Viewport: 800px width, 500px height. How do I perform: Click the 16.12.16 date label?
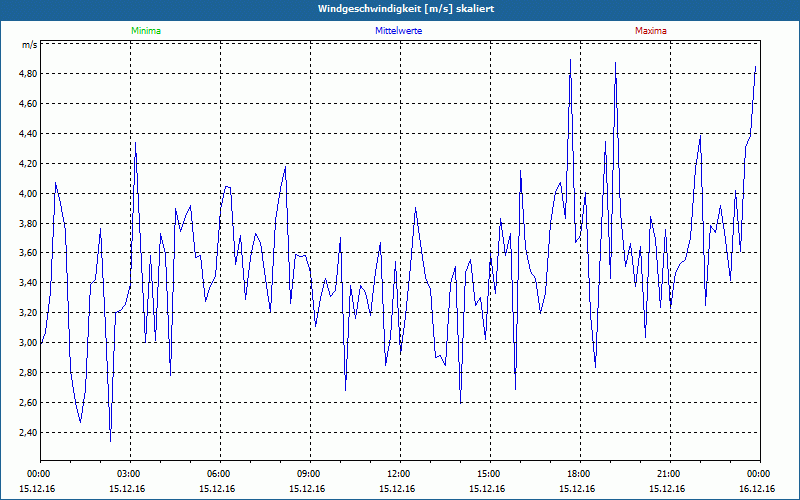757,489
